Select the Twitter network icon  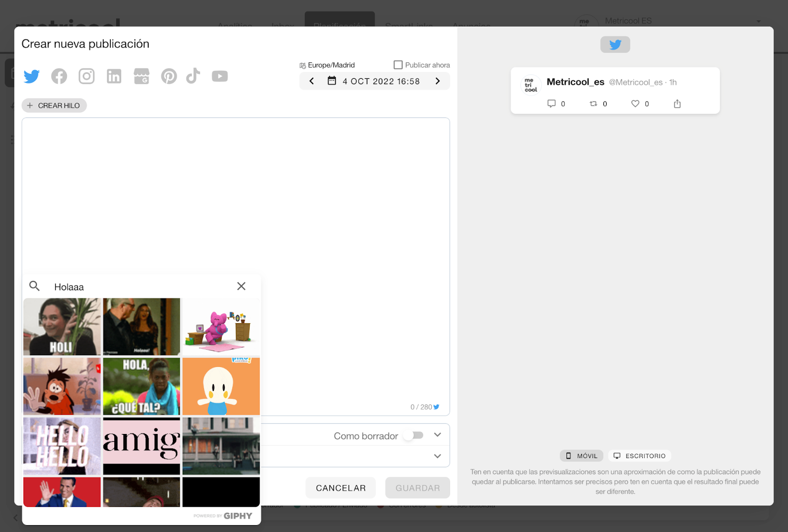pos(32,76)
